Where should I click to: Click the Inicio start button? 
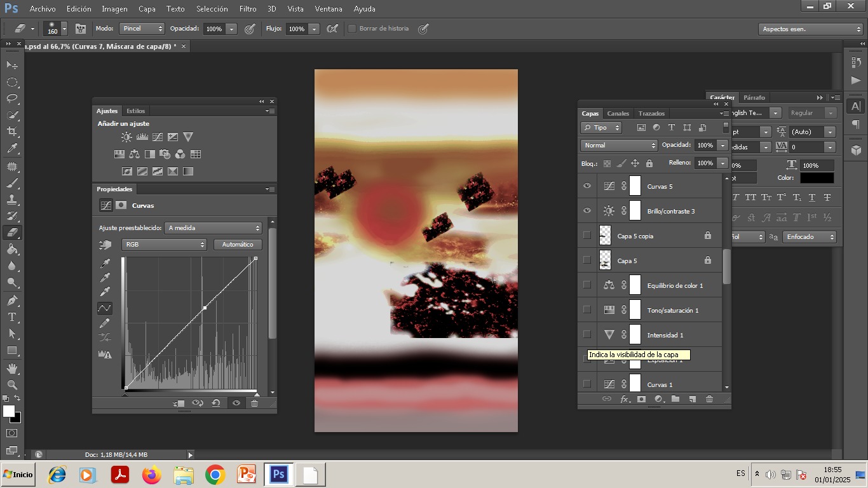click(18, 475)
